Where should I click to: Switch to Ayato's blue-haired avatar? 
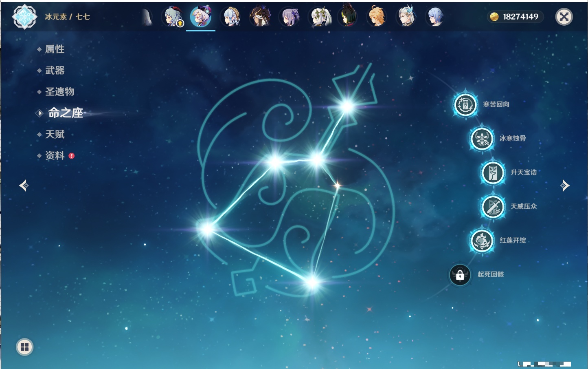(435, 17)
